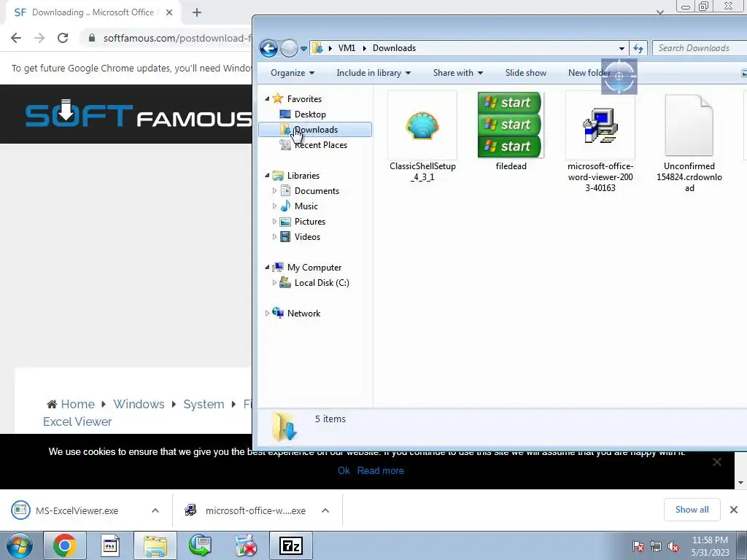This screenshot has height=560, width=747.
Task: Collapse the Libraries group
Action: pyautogui.click(x=267, y=175)
